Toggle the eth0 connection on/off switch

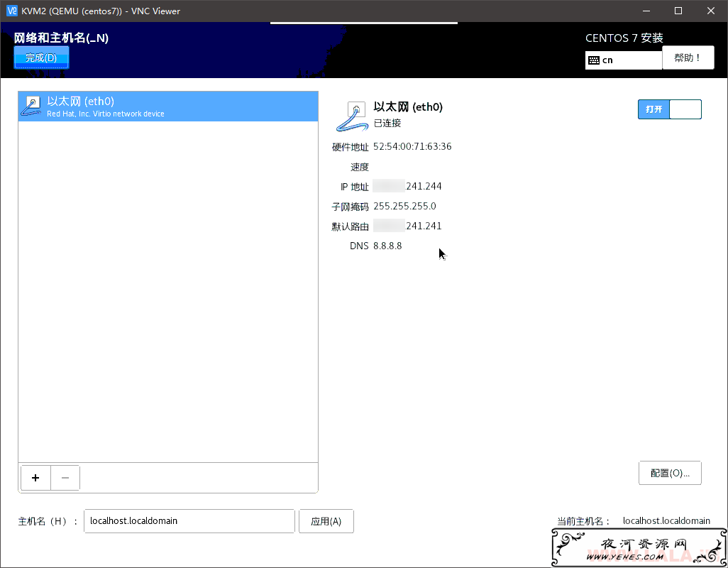coord(670,109)
